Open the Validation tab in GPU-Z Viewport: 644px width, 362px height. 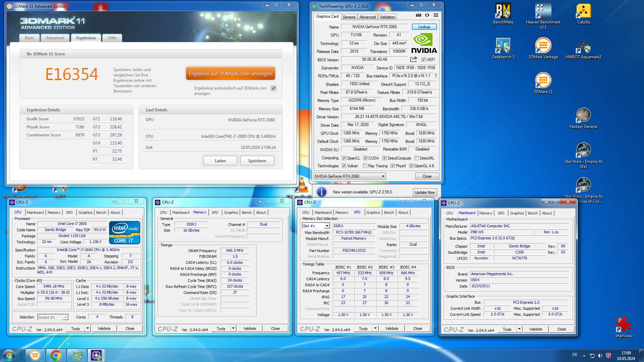pos(387,17)
